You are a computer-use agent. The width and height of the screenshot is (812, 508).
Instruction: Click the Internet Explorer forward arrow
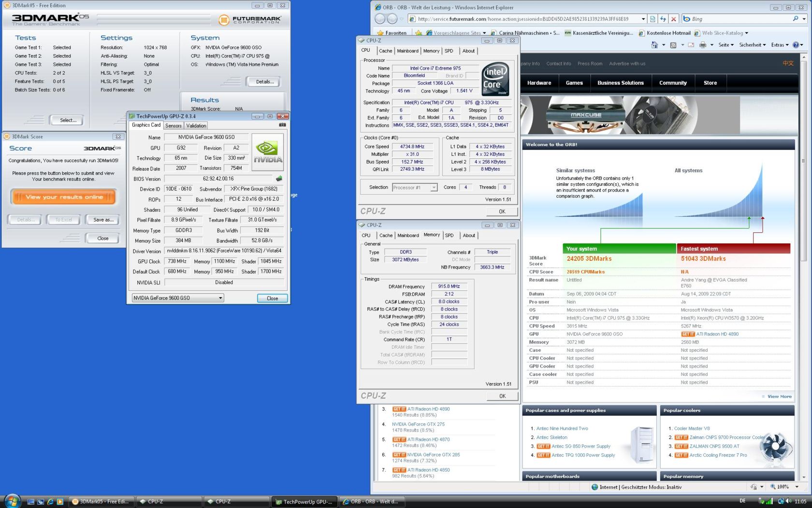pyautogui.click(x=392, y=19)
